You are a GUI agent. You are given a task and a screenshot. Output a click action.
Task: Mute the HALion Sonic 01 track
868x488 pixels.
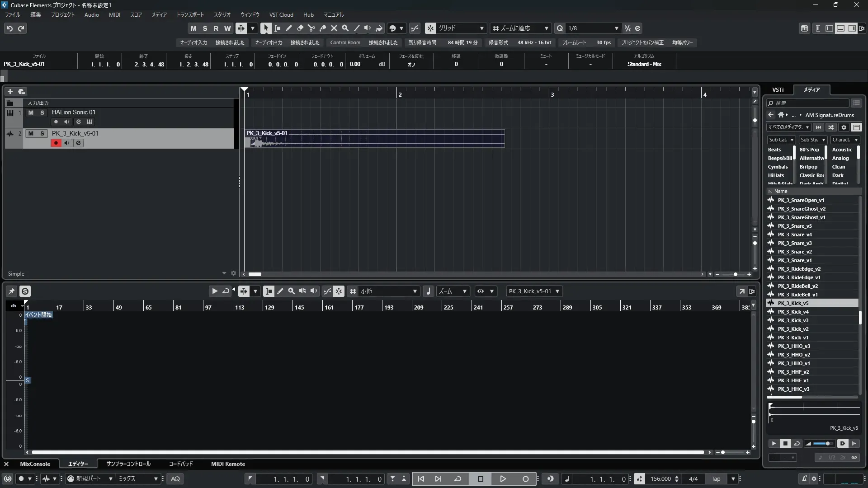(31, 113)
